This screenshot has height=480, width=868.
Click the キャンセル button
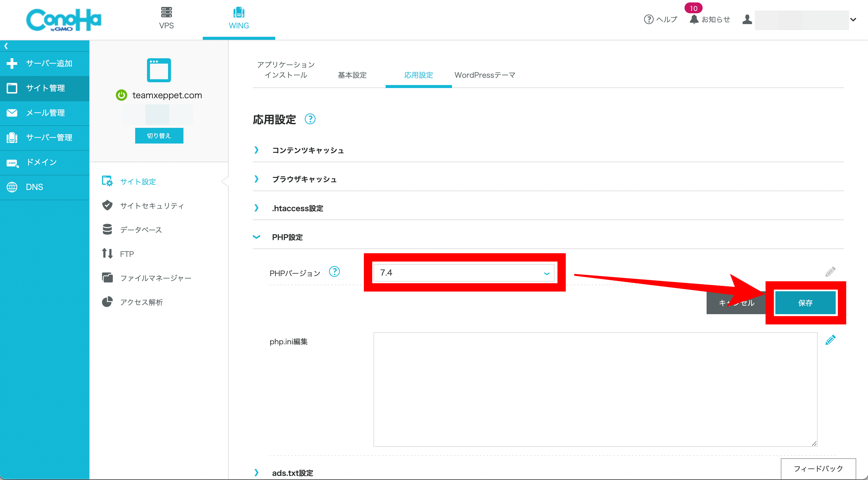point(736,302)
